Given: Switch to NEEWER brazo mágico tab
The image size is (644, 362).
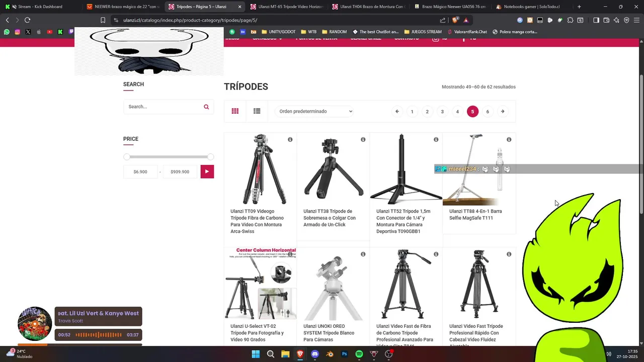Looking at the screenshot, I should click(123, 7).
